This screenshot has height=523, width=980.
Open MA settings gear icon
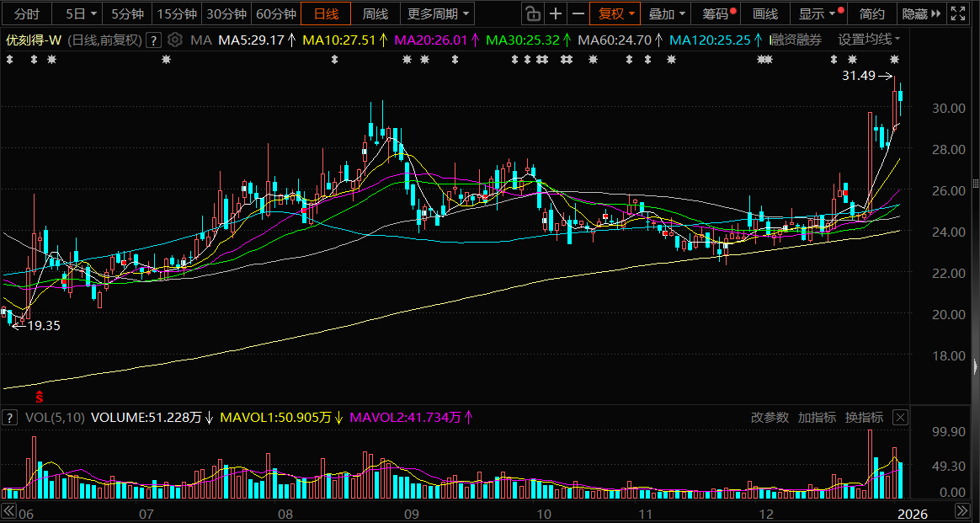176,40
